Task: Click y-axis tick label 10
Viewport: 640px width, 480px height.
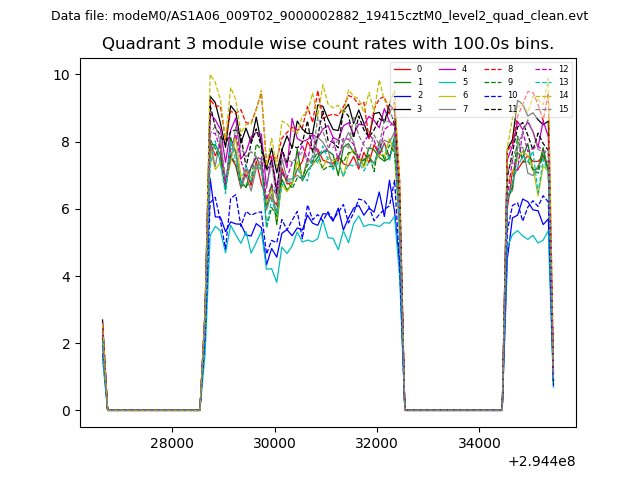Action: (61, 75)
